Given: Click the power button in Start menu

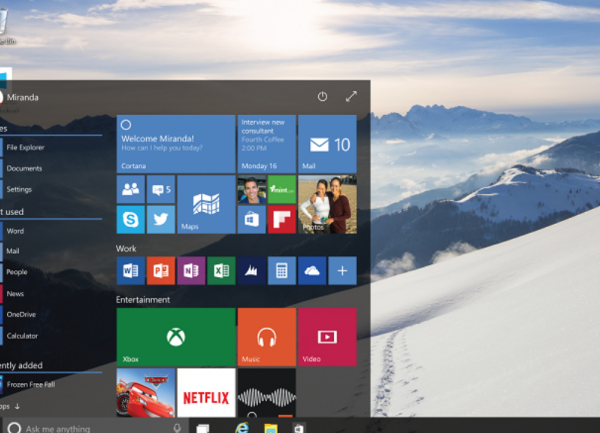Looking at the screenshot, I should [x=322, y=96].
